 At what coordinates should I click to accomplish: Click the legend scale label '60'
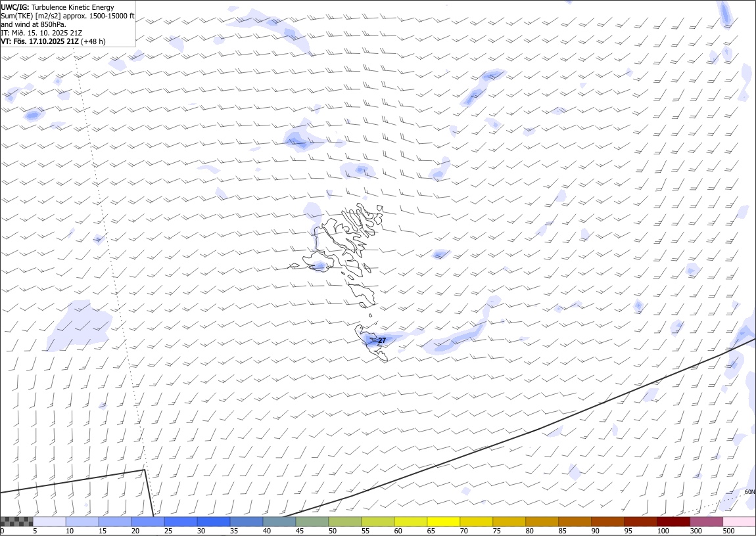(398, 531)
